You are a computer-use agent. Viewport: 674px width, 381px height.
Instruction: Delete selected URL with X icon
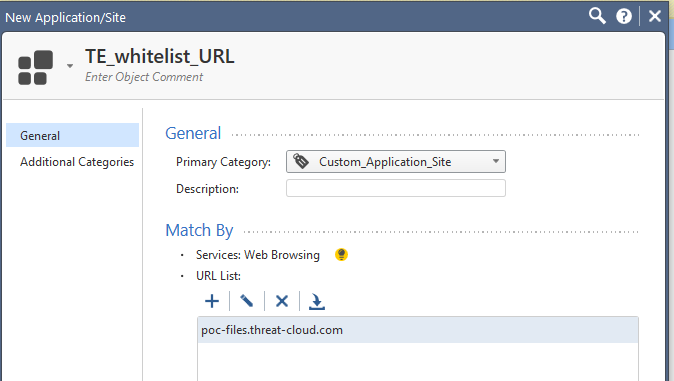282,301
